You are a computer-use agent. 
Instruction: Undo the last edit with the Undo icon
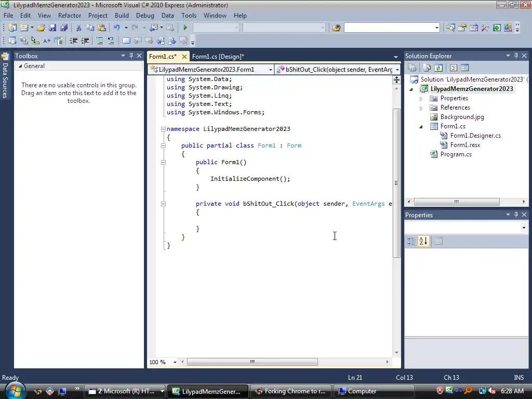[x=117, y=28]
